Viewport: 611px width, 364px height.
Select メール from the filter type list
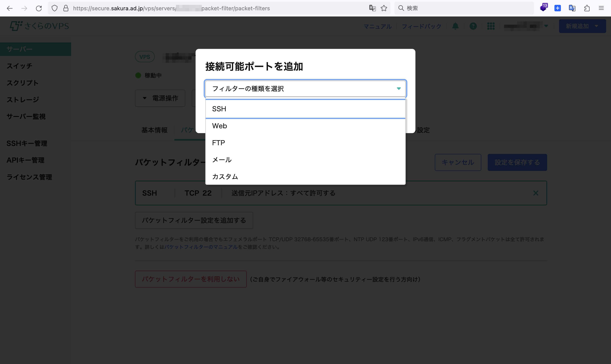click(305, 160)
